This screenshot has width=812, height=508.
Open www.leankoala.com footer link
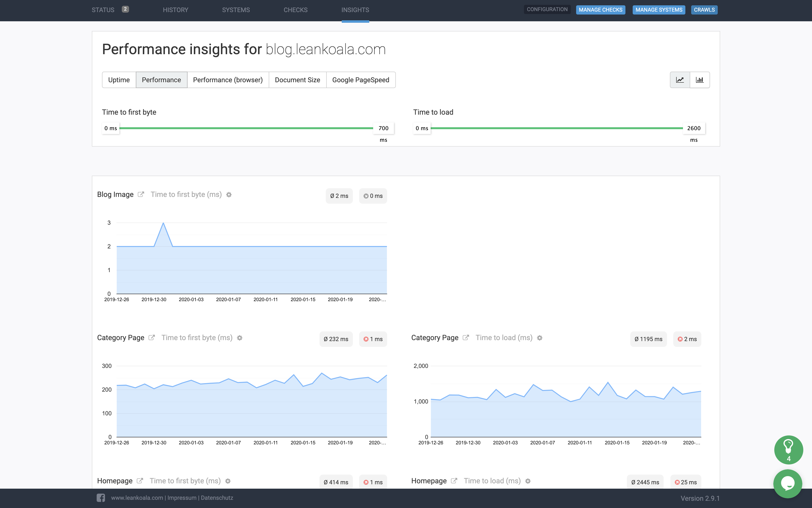coord(137,498)
